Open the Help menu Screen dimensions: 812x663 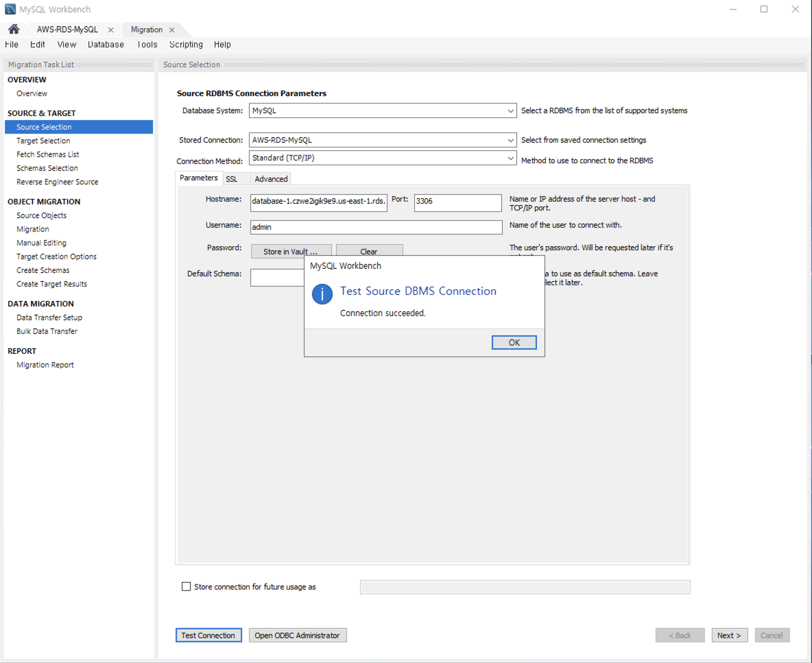[222, 45]
